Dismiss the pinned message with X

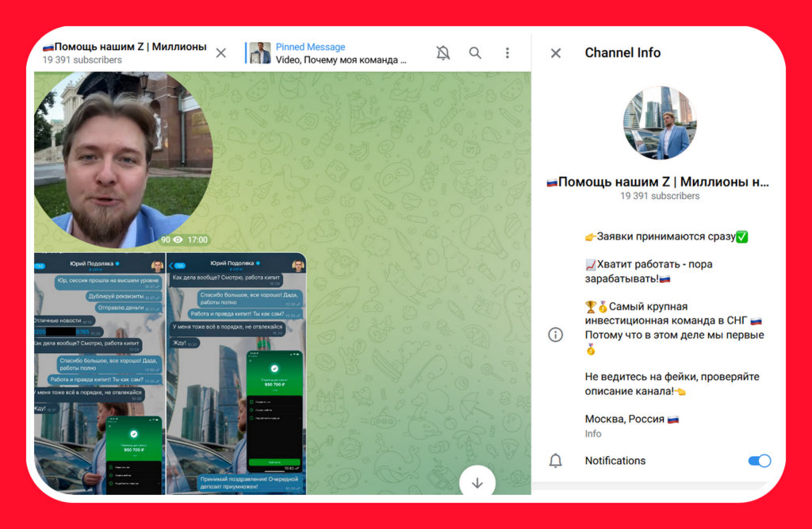(221, 53)
